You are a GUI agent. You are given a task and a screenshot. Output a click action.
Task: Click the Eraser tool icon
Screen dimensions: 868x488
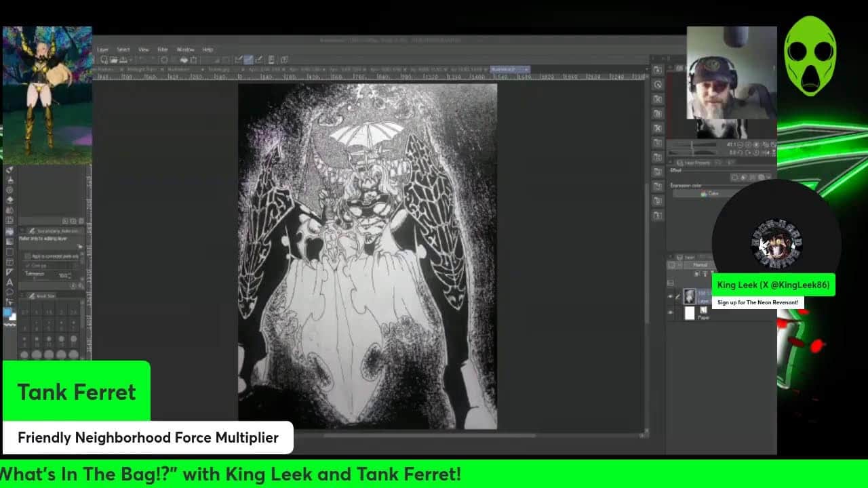[9, 200]
